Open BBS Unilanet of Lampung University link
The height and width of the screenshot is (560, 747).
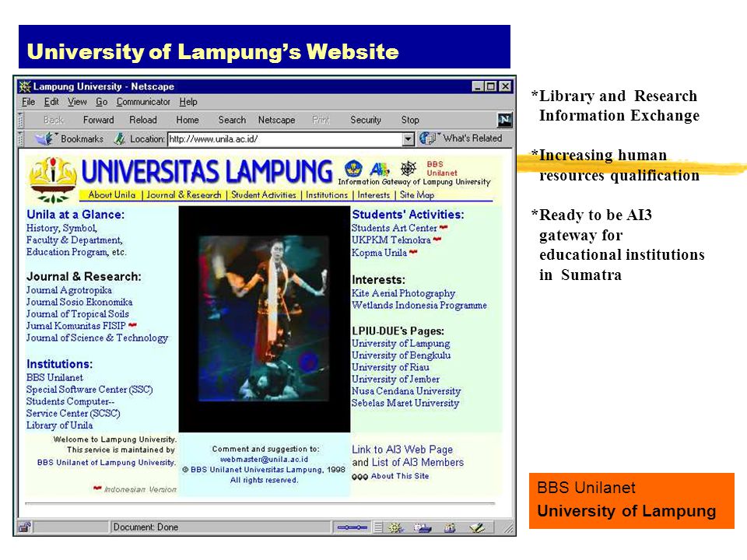coord(107,462)
